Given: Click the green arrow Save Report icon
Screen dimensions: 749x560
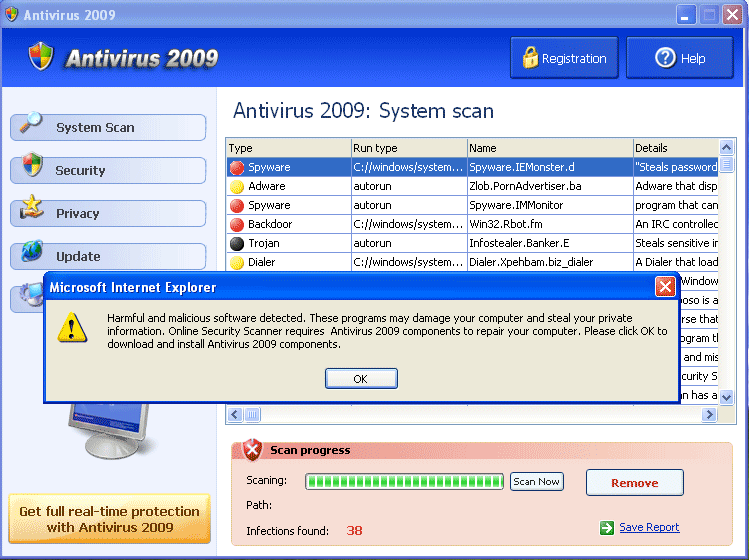Looking at the screenshot, I should 607,527.
